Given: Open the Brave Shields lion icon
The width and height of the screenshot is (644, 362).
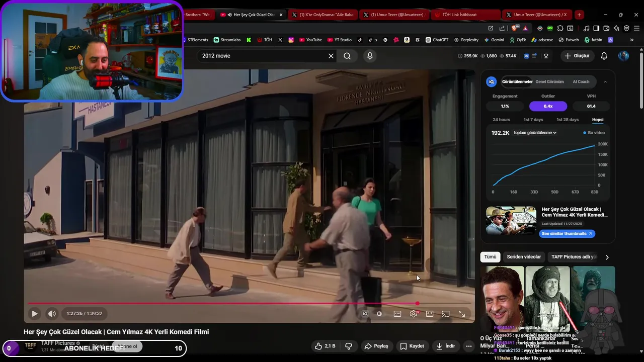Looking at the screenshot, I should 515,28.
